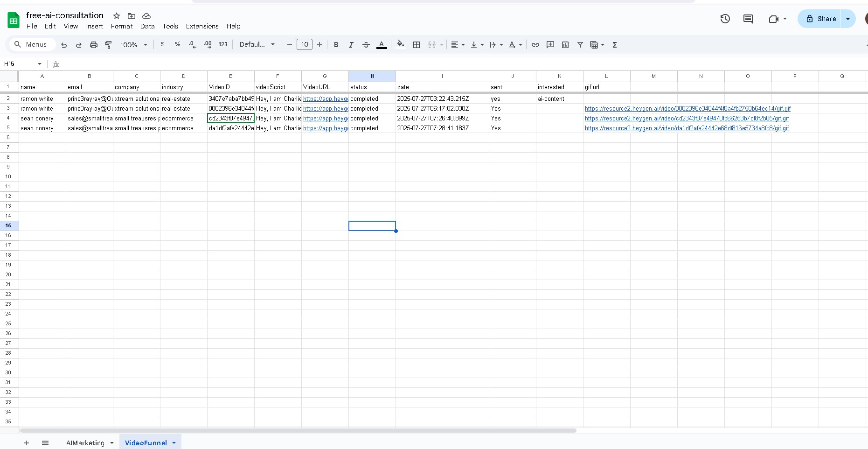Select the paint format roller
Viewport: 868px width, 449px height.
click(108, 45)
